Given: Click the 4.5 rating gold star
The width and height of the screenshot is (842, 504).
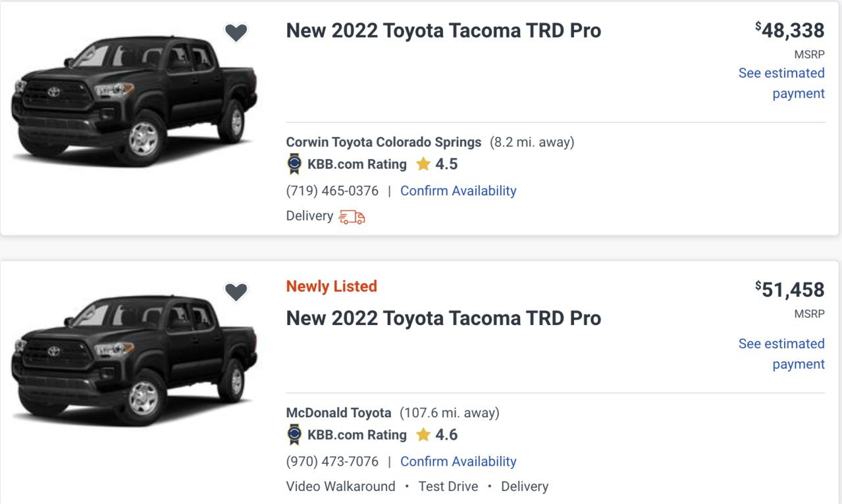Looking at the screenshot, I should pyautogui.click(x=423, y=164).
